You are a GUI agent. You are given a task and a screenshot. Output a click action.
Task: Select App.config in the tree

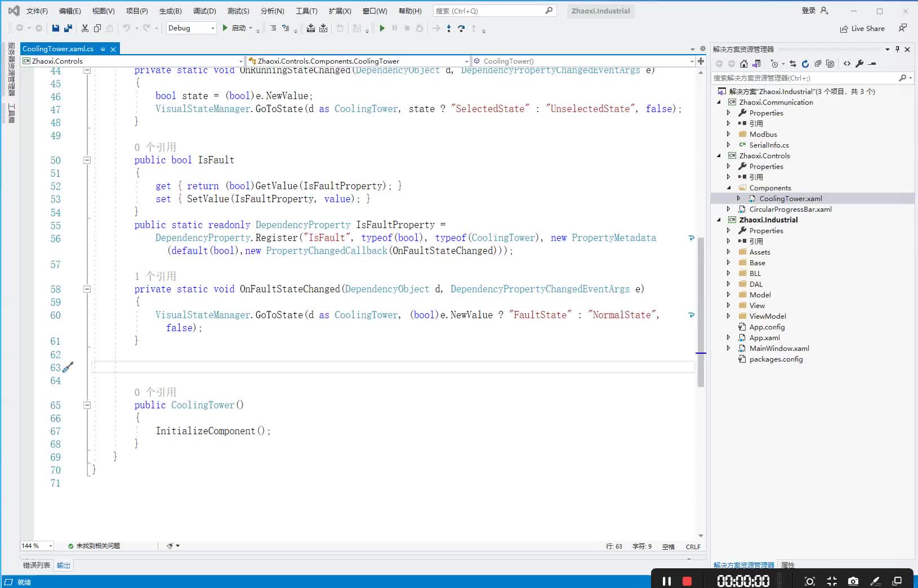[x=767, y=327]
